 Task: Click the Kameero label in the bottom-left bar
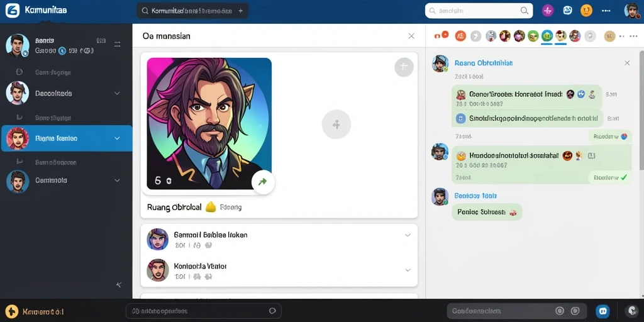point(43,312)
